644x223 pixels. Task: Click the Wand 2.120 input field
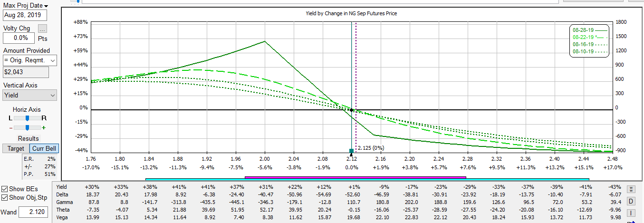coord(33,213)
